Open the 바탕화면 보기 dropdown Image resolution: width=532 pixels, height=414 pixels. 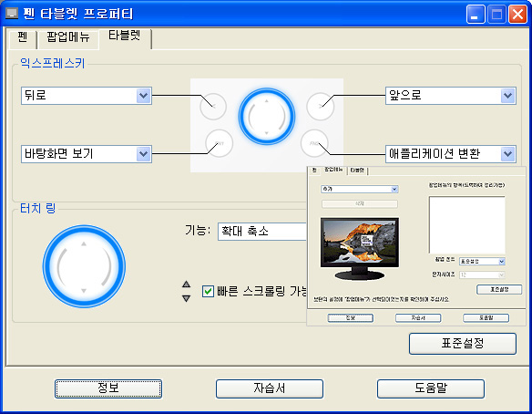(x=144, y=154)
